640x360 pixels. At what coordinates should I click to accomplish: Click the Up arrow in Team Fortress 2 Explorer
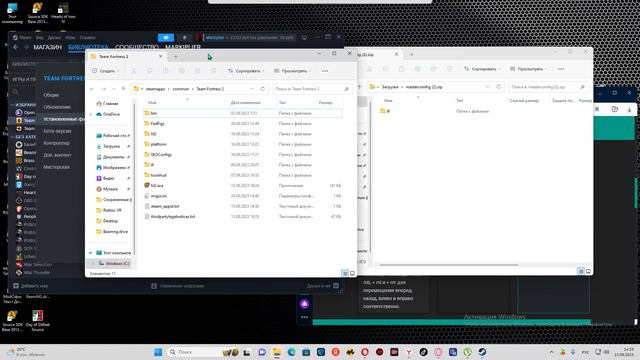123,89
